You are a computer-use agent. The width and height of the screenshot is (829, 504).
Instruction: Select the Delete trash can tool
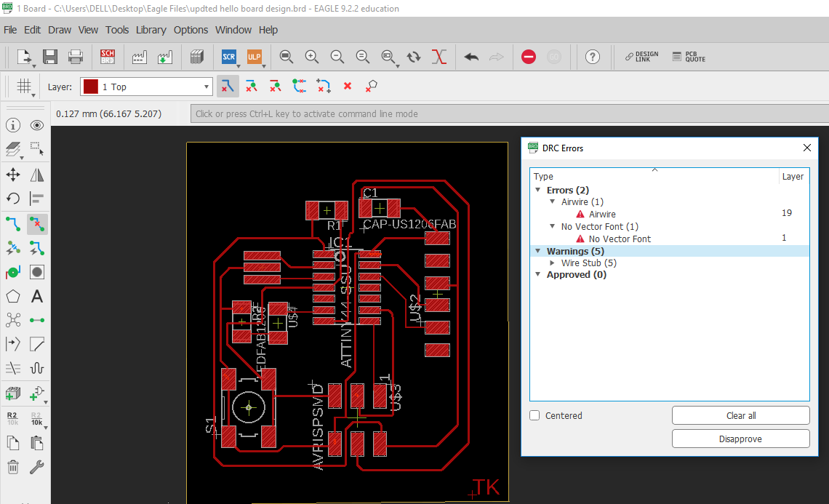coord(13,467)
